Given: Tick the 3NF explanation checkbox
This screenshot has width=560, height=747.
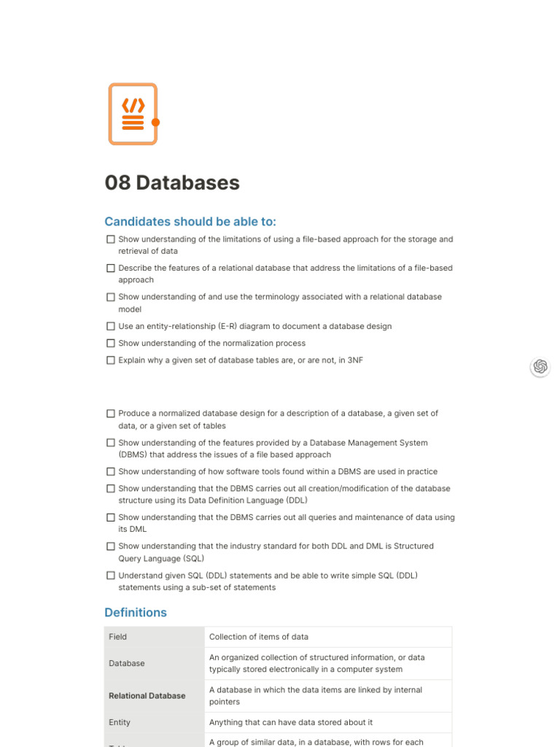Looking at the screenshot, I should coord(111,360).
